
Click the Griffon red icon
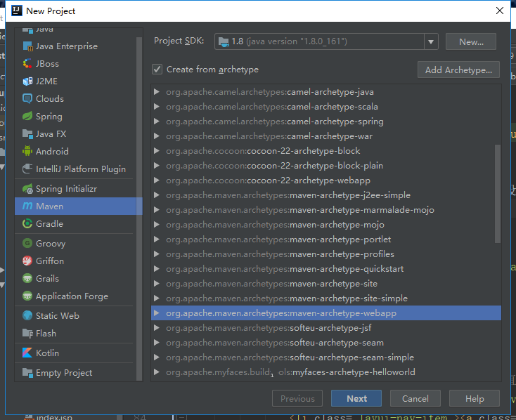(27, 261)
